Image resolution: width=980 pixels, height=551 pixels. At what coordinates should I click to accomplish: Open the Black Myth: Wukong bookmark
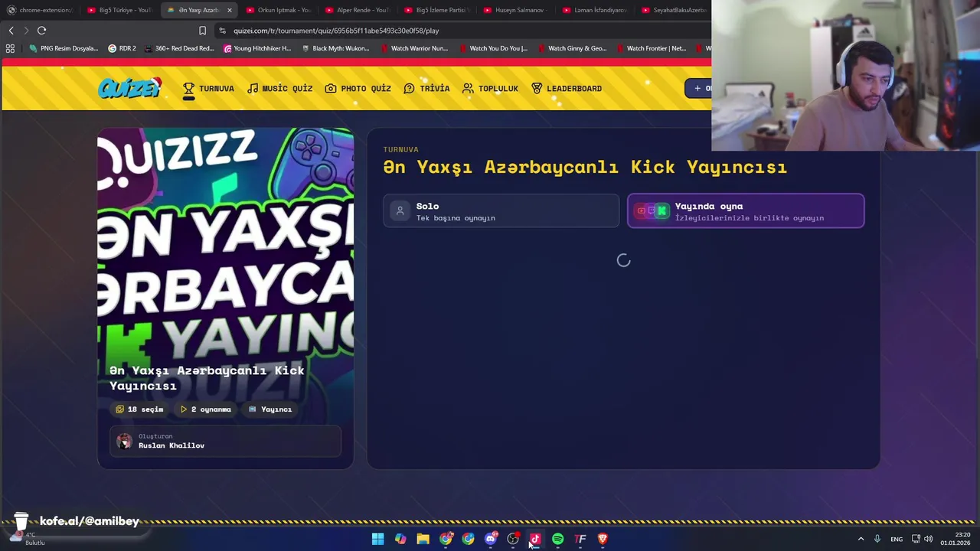coord(335,48)
